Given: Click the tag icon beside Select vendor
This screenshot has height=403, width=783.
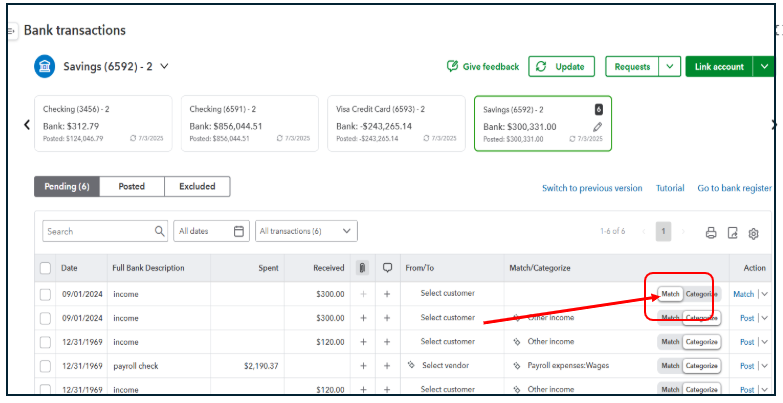Looking at the screenshot, I should (411, 365).
